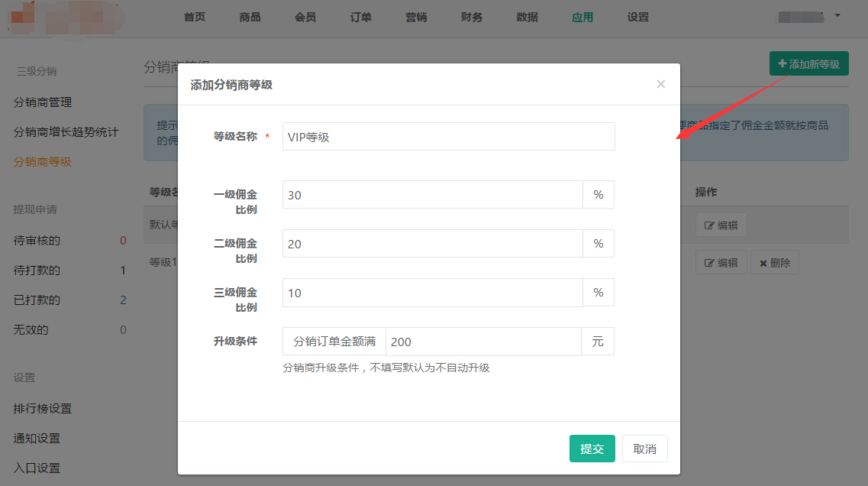
Task: Close the 添加分销商等级 dialog with X
Action: click(x=660, y=84)
